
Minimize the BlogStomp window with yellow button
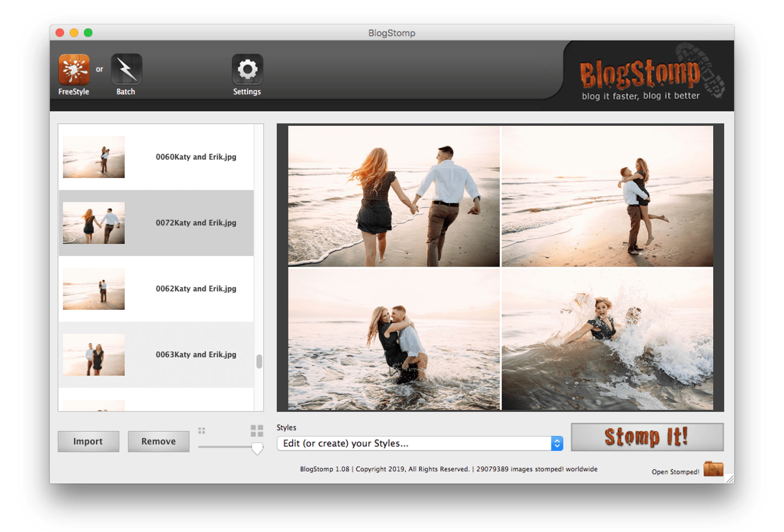click(74, 33)
